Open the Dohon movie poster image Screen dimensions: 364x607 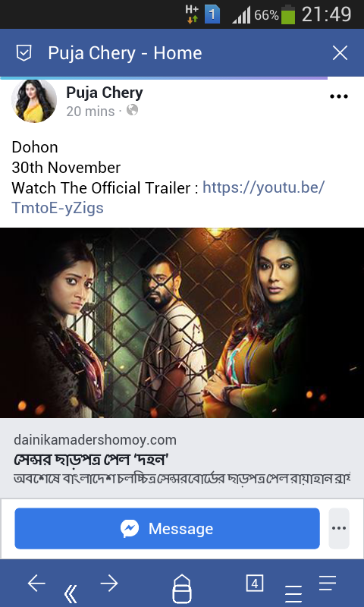[x=182, y=322]
